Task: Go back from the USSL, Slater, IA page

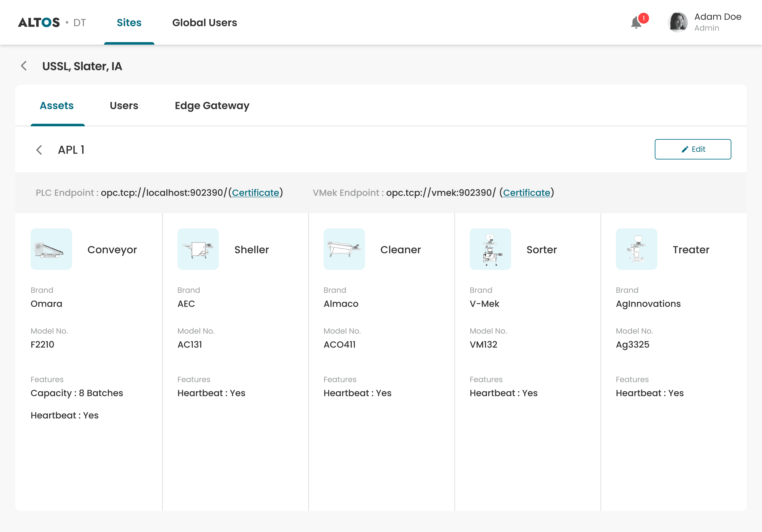Action: [x=24, y=66]
